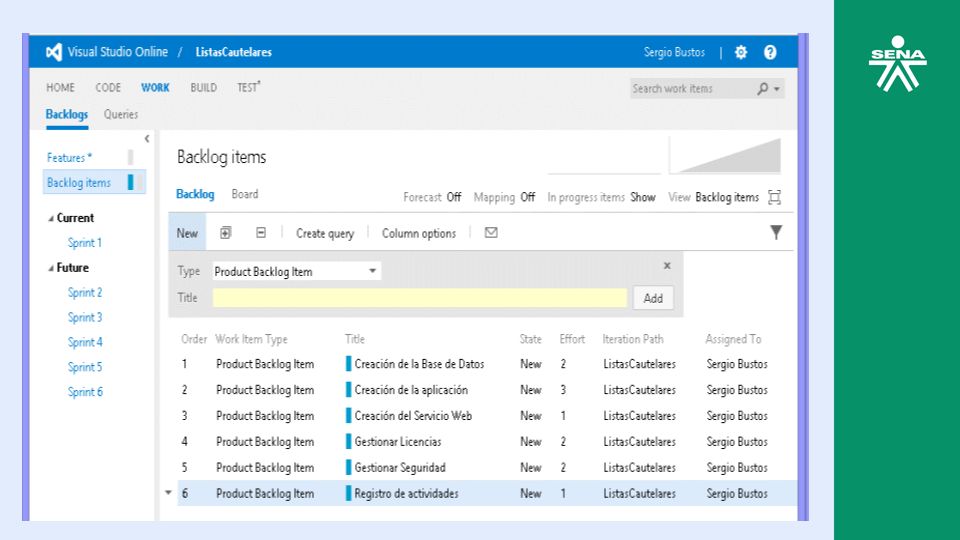This screenshot has width=960, height=540.
Task: Open context arrow on row 6
Action: 168,493
